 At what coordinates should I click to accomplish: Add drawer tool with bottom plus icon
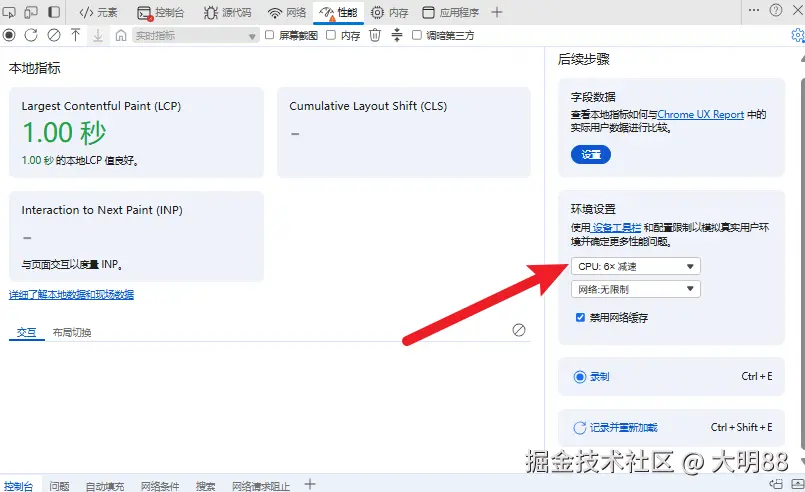[310, 484]
